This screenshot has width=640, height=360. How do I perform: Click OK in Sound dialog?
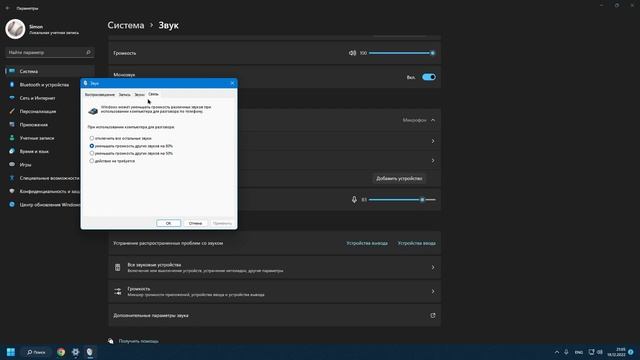coord(168,223)
